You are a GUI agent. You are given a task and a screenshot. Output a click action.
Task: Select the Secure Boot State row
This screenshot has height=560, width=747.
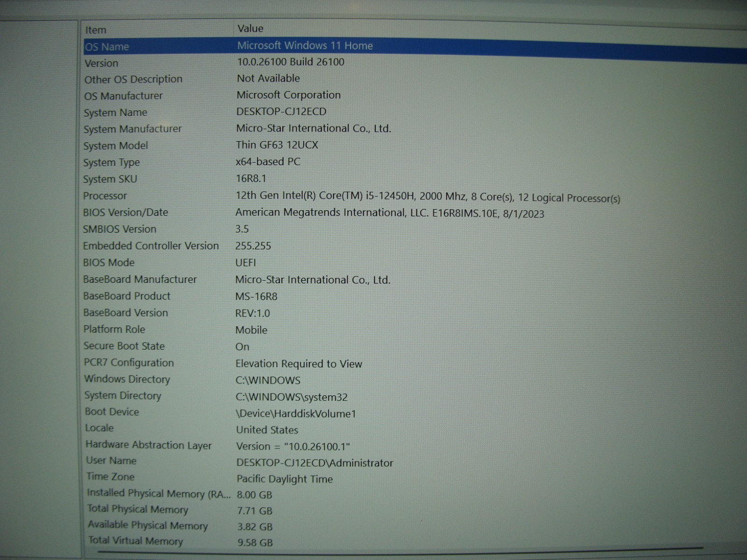[x=124, y=346]
